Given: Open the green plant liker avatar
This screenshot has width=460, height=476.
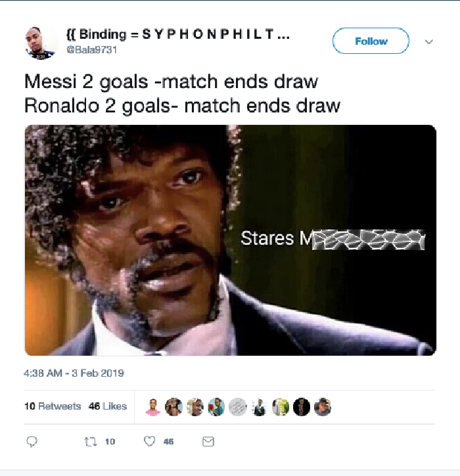Looking at the screenshot, I should point(280,407).
